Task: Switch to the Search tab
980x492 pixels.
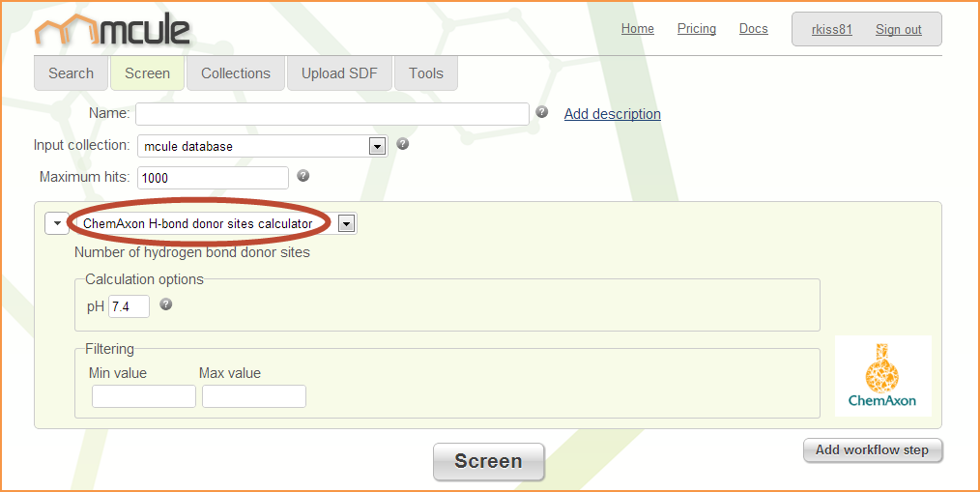Action: click(71, 73)
